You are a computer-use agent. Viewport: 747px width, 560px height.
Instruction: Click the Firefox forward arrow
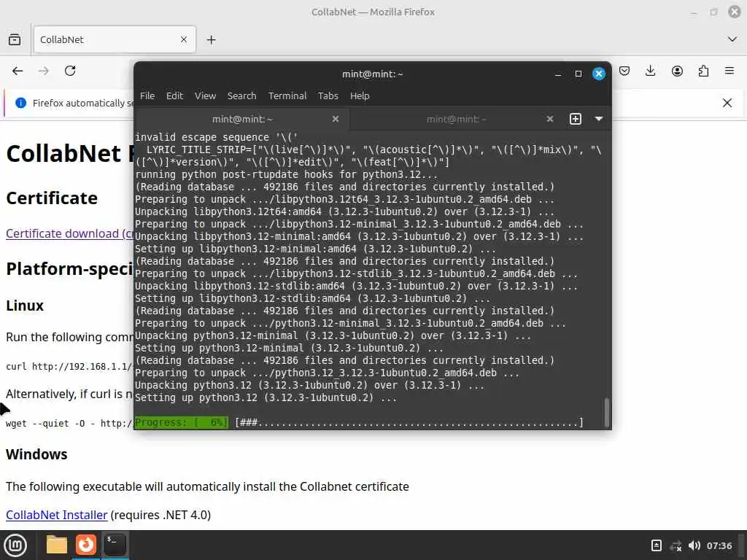(44, 71)
